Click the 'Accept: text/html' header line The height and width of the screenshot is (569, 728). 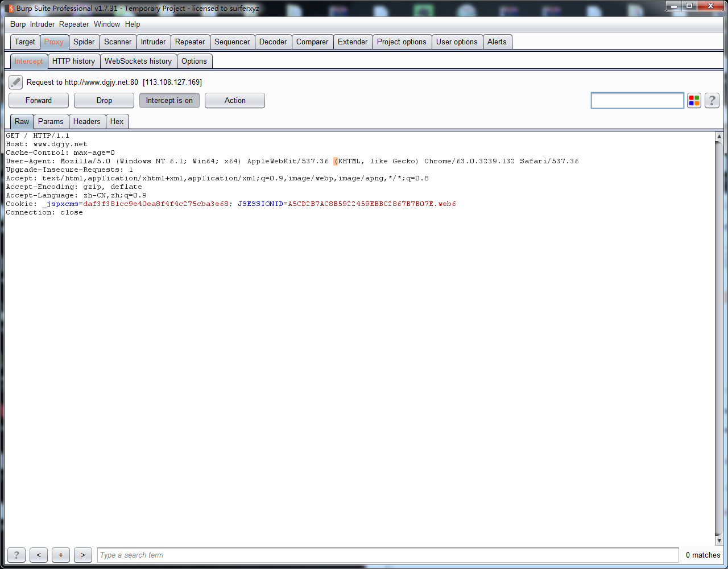click(217, 178)
